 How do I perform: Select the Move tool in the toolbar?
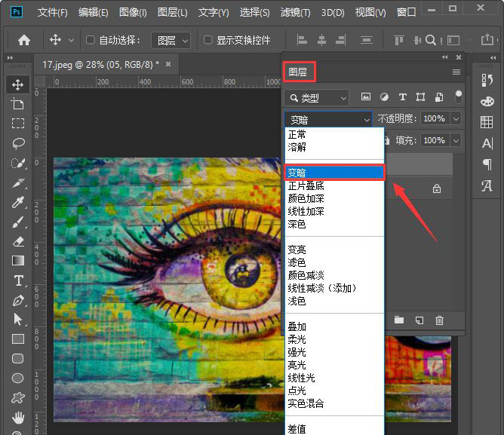tap(17, 85)
